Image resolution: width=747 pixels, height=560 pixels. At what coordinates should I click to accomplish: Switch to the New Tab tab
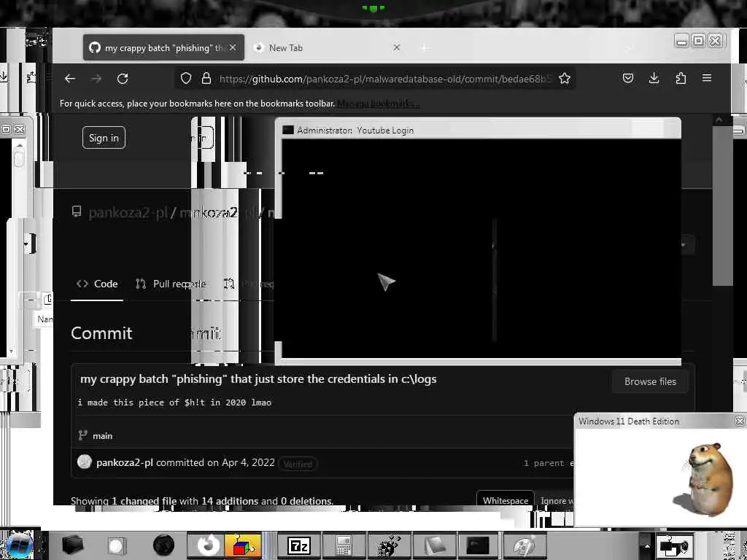tap(327, 47)
